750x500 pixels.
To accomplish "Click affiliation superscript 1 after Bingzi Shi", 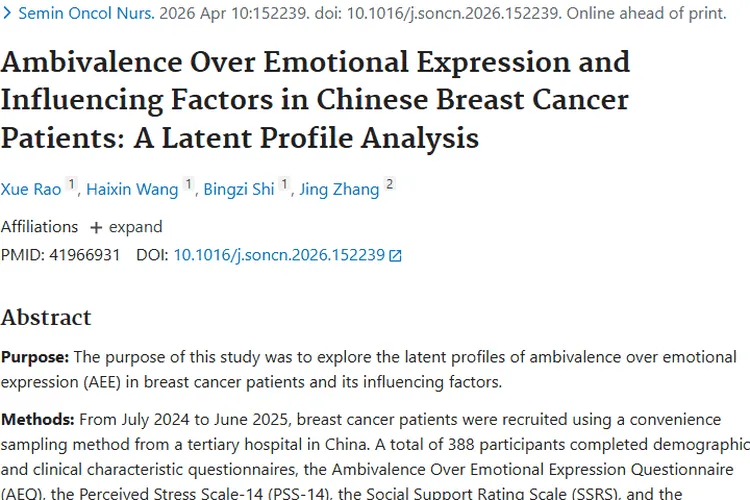I will point(285,185).
